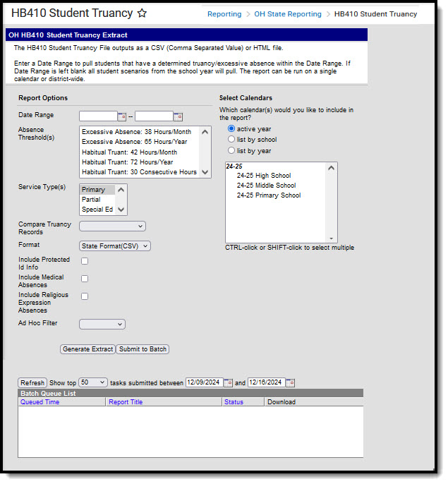Select Special Ed service type
This screenshot has height=484, width=448.
tap(99, 211)
